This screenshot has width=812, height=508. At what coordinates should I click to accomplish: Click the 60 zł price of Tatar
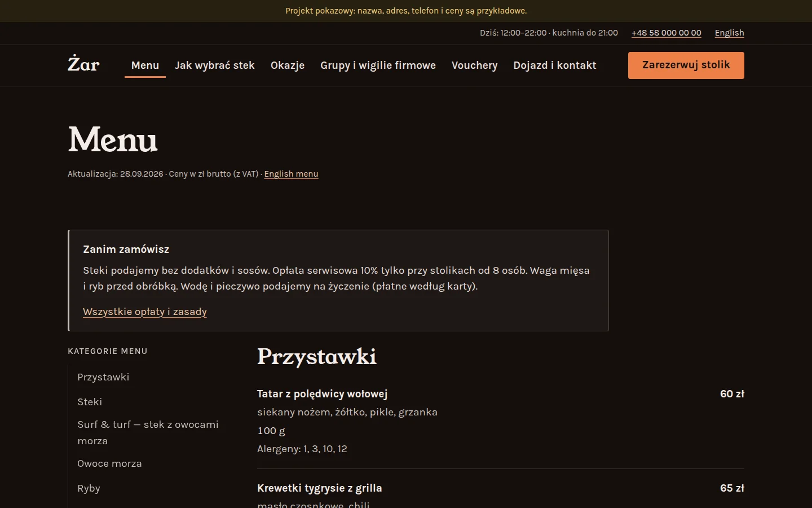[x=732, y=394]
